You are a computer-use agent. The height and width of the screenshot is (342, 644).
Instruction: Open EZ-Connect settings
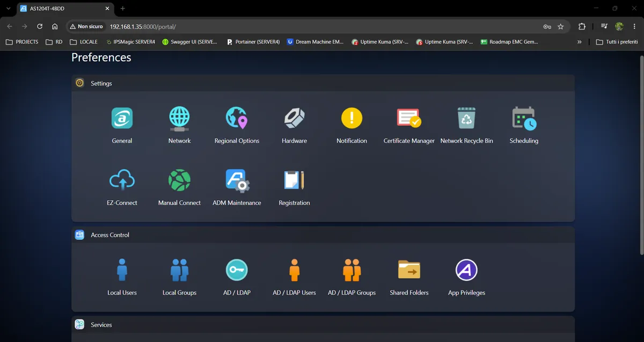pyautogui.click(x=122, y=180)
